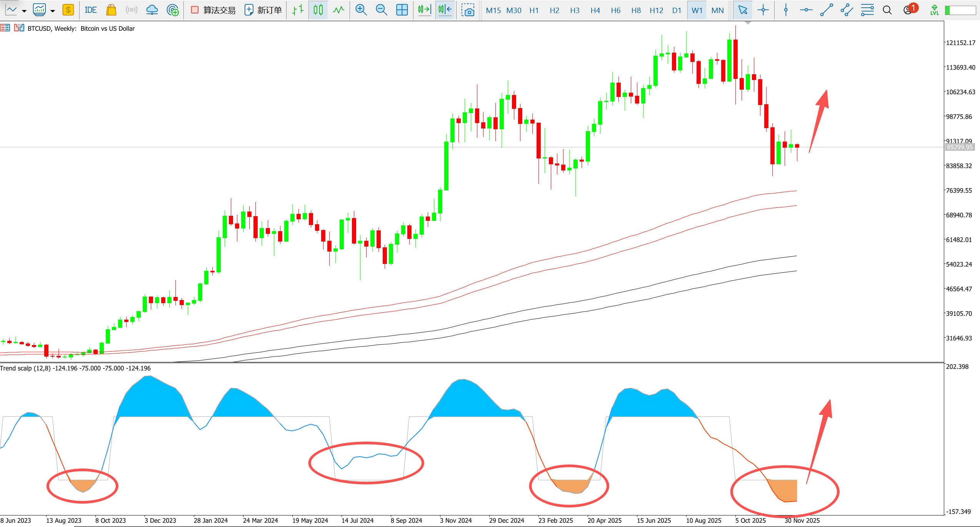980x527 pixels.
Task: Click the zoom in magnifier
Action: point(361,10)
